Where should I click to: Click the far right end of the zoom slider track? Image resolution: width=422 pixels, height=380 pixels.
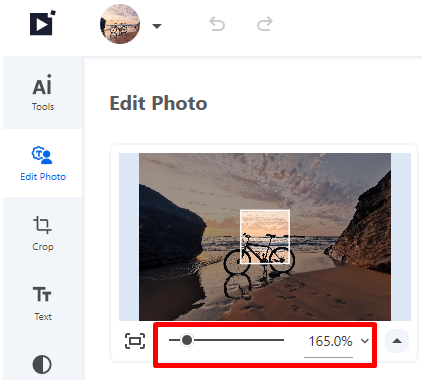pyautogui.click(x=283, y=340)
